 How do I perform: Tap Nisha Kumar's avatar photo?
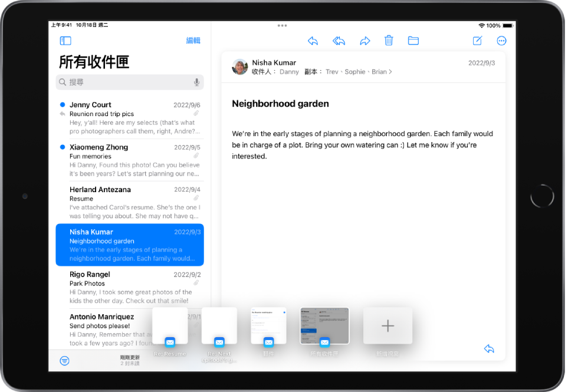(240, 67)
